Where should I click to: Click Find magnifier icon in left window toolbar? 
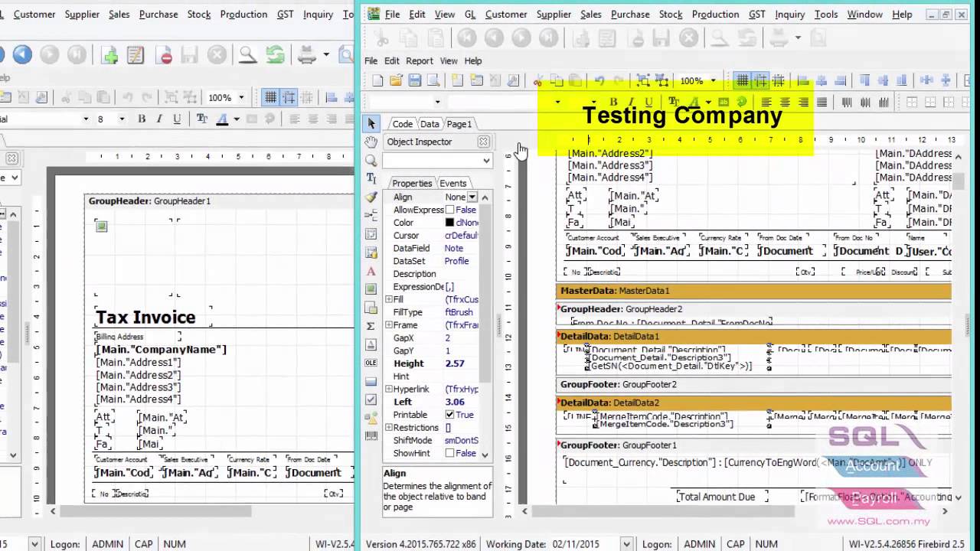click(247, 54)
